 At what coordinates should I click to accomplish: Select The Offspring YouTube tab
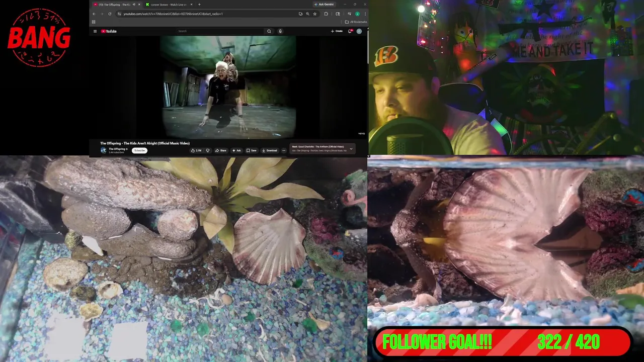[x=117, y=5]
